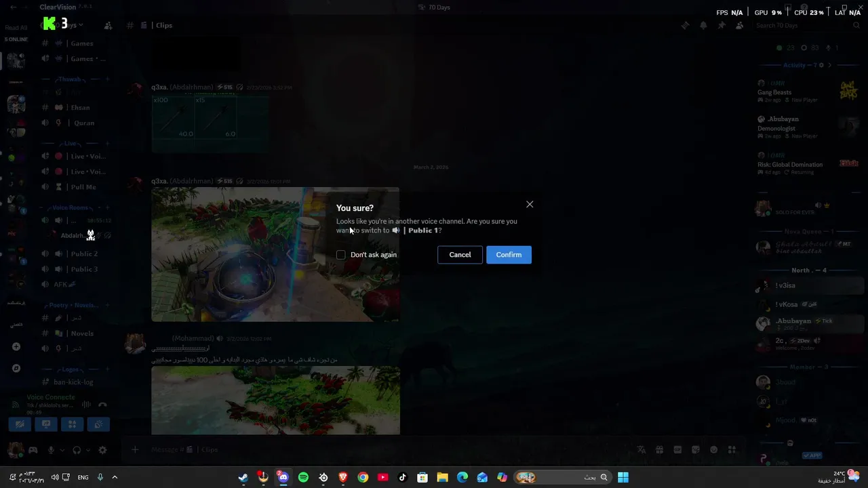Open notification settings bell in header
Viewport: 868px width, 488px height.
703,25
